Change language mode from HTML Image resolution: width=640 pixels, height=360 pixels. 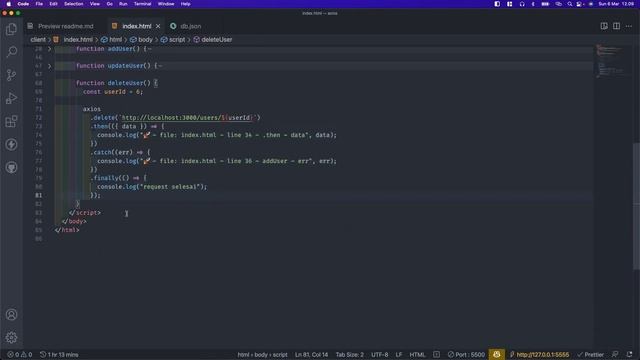(x=417, y=355)
